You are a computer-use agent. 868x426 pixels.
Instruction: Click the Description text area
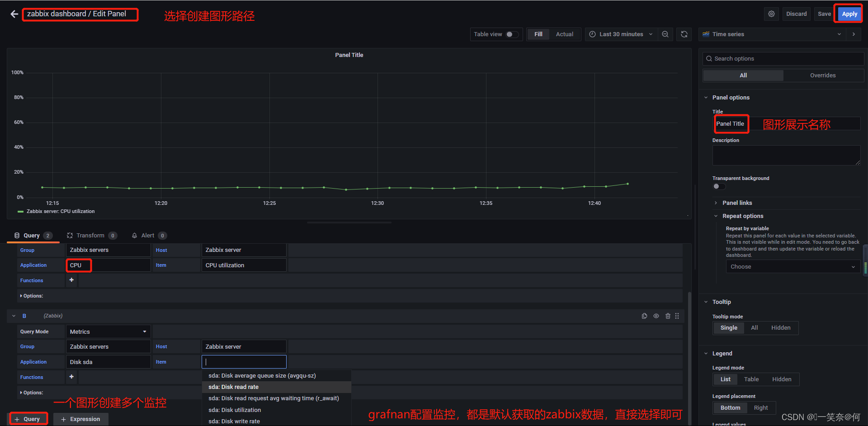coord(786,155)
